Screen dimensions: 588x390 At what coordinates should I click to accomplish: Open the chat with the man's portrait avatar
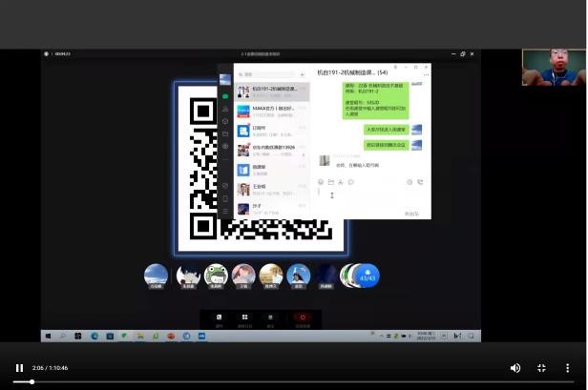pyautogui.click(x=272, y=189)
